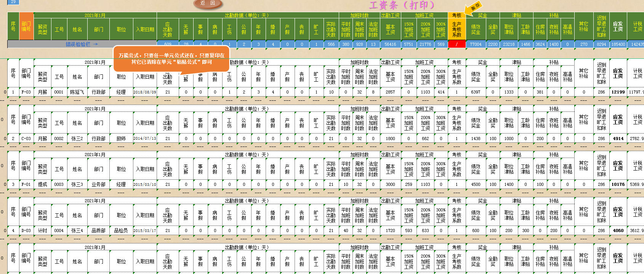Click the error-check total 185400

[618, 44]
